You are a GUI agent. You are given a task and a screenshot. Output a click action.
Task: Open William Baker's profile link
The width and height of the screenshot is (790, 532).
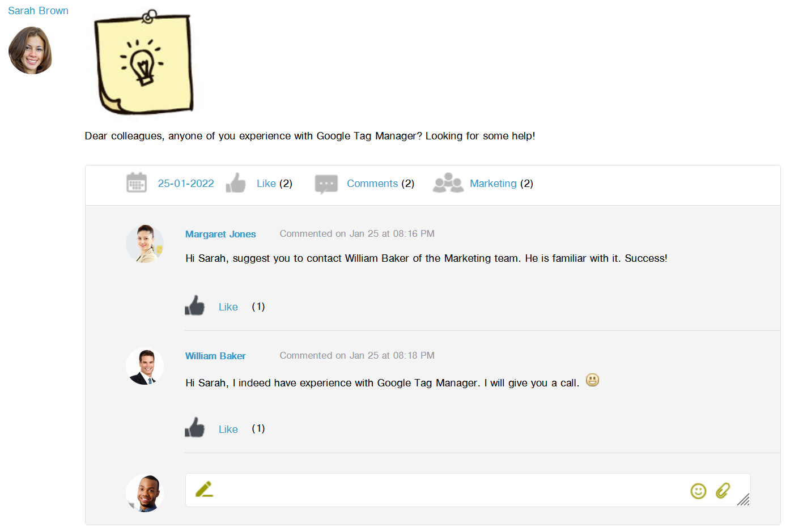pyautogui.click(x=215, y=356)
